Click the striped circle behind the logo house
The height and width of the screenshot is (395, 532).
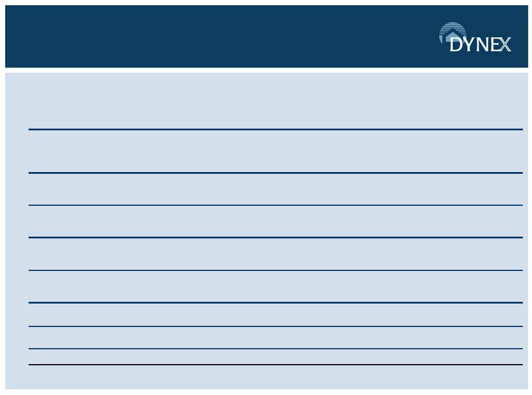coord(453,33)
